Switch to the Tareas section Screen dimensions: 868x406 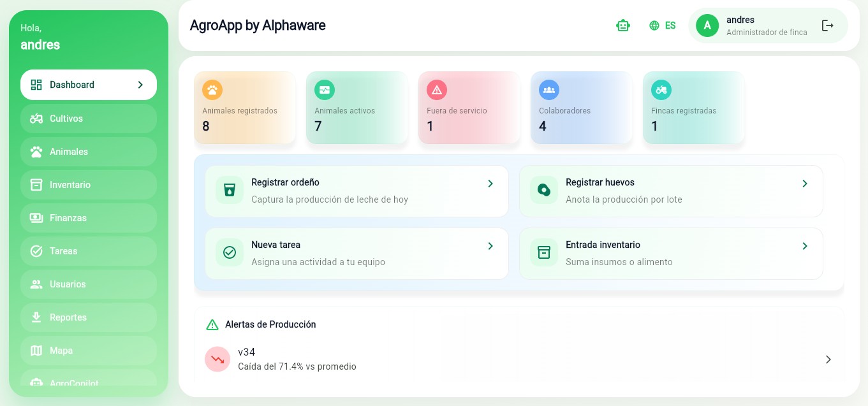64,251
